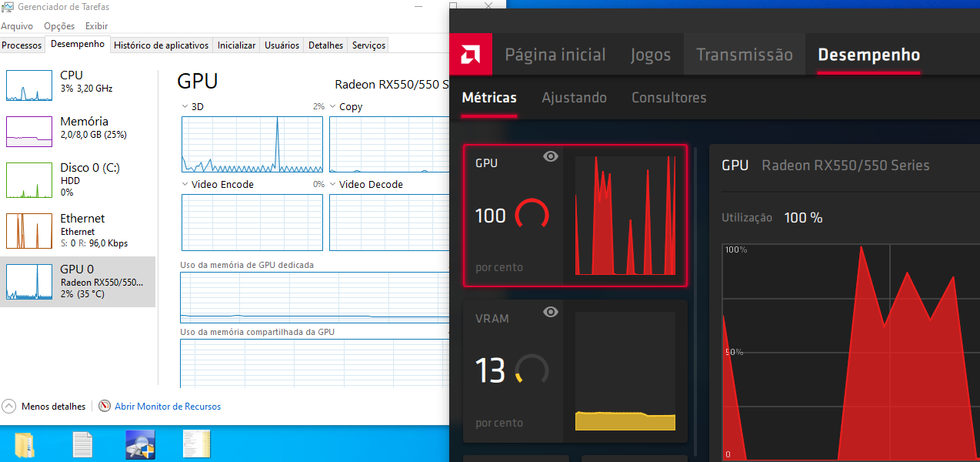Image resolution: width=980 pixels, height=462 pixels.
Task: Click Menos detalhes text button
Action: pyautogui.click(x=53, y=406)
